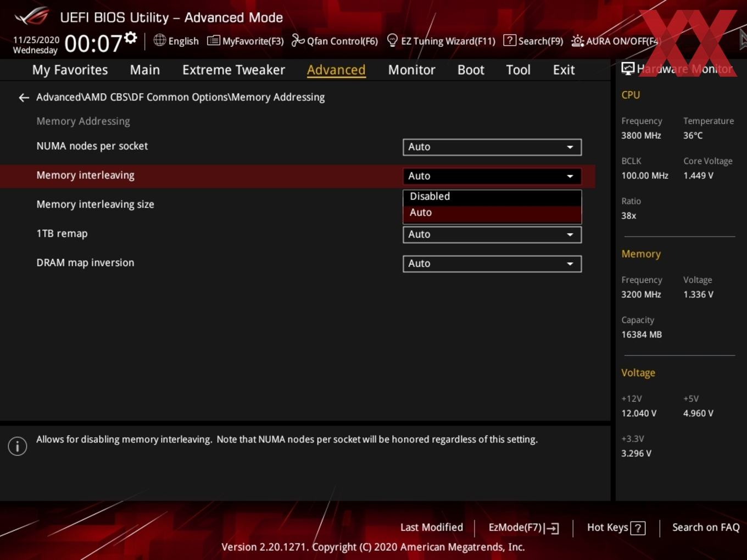The image size is (747, 560).
Task: Open Hot Keys help
Action: click(x=616, y=528)
